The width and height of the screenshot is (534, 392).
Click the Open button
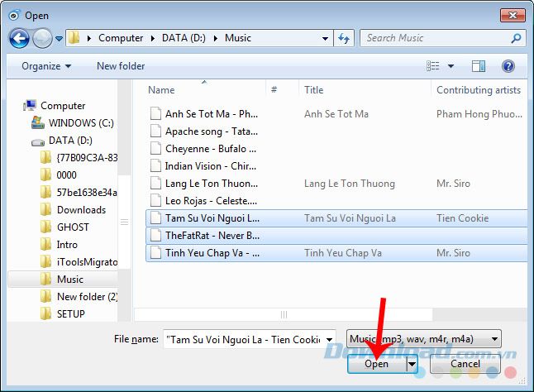(x=377, y=364)
